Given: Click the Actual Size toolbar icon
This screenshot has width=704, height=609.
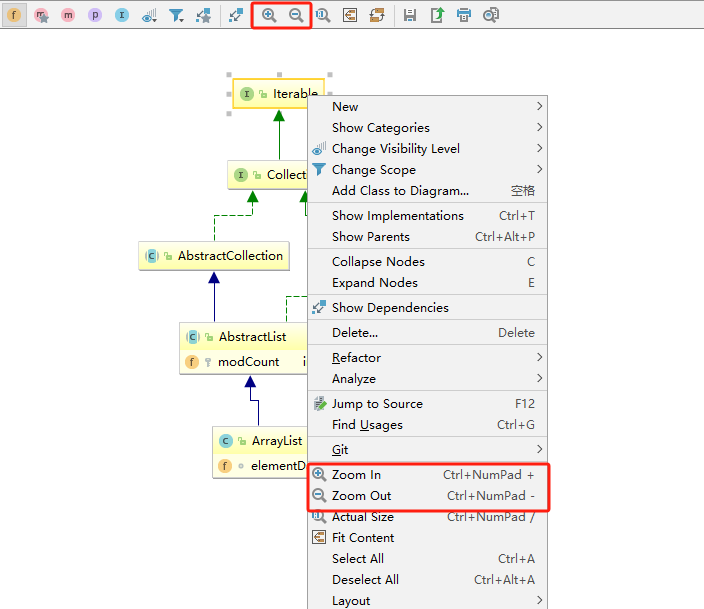Looking at the screenshot, I should click(323, 15).
